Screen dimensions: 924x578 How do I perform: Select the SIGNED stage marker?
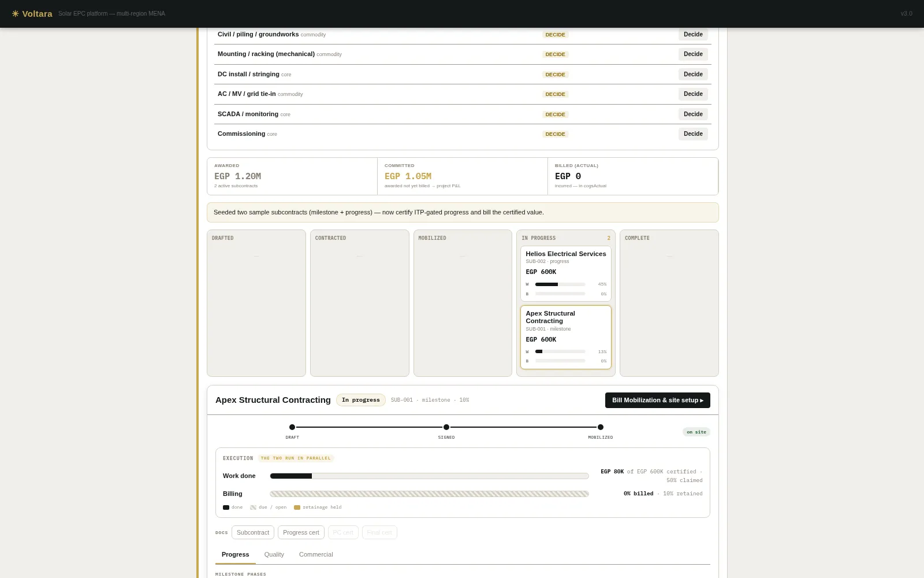pyautogui.click(x=446, y=427)
